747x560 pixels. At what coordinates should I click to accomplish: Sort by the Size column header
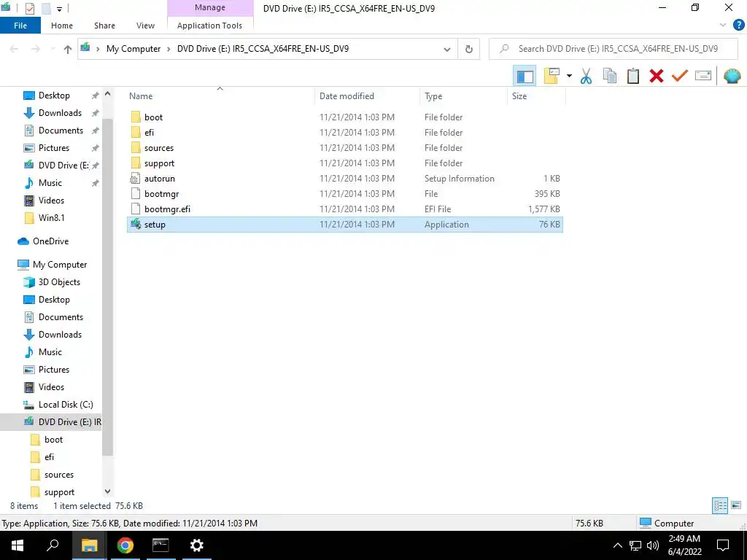(x=519, y=96)
